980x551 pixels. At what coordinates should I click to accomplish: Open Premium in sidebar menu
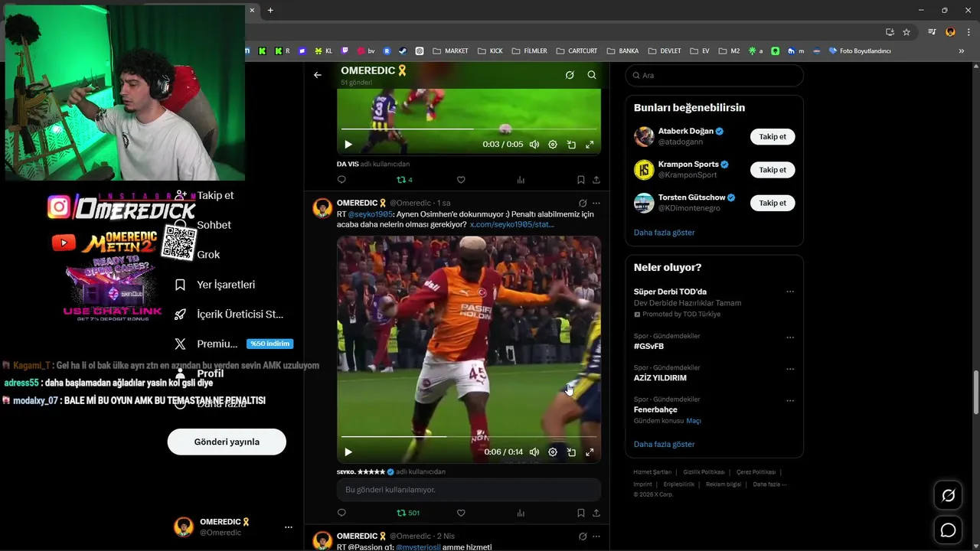pyautogui.click(x=234, y=344)
